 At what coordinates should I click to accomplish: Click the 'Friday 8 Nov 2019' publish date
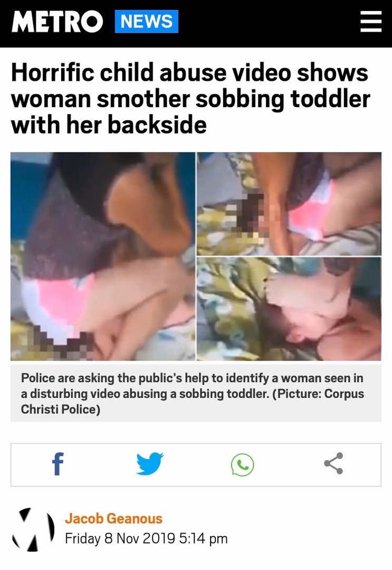click(x=120, y=538)
